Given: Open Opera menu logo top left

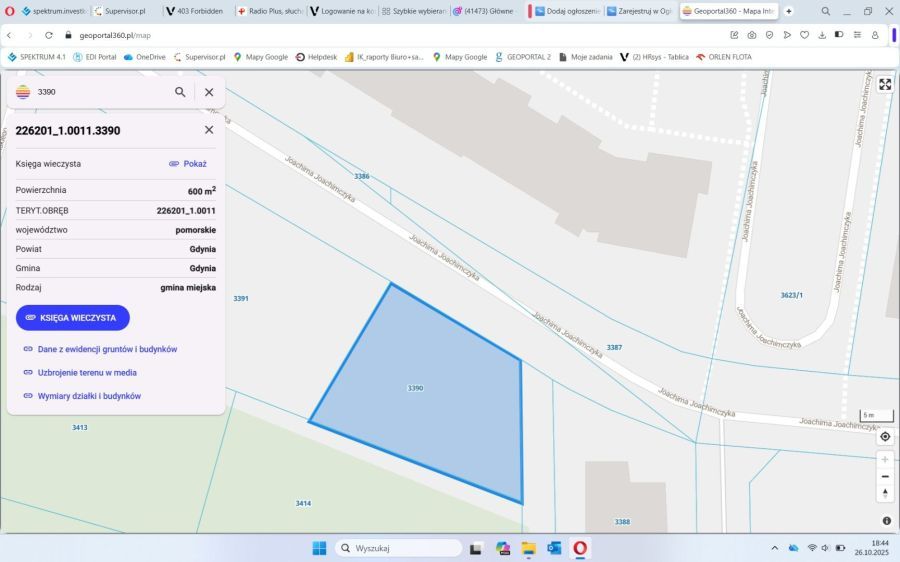Looking at the screenshot, I should [x=9, y=11].
